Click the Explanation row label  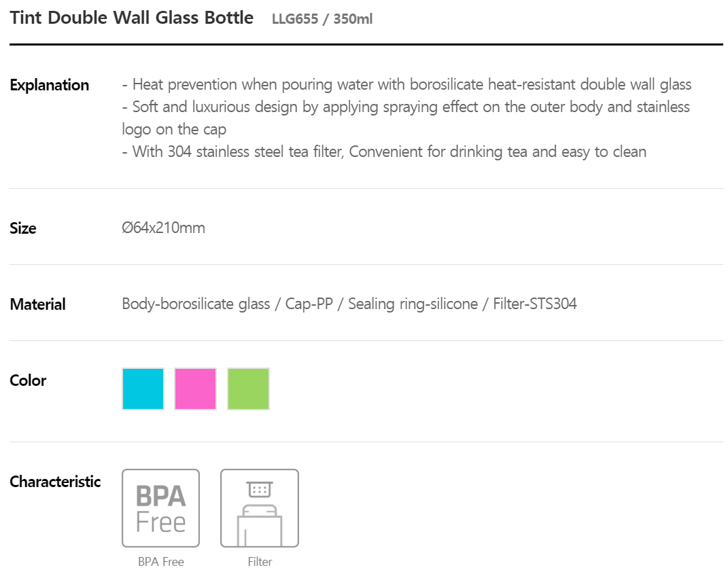click(49, 85)
